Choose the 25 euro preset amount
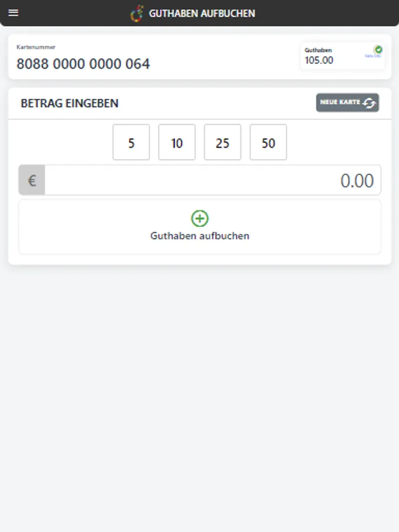Screen dimensions: 399x532 pyautogui.click(x=222, y=142)
